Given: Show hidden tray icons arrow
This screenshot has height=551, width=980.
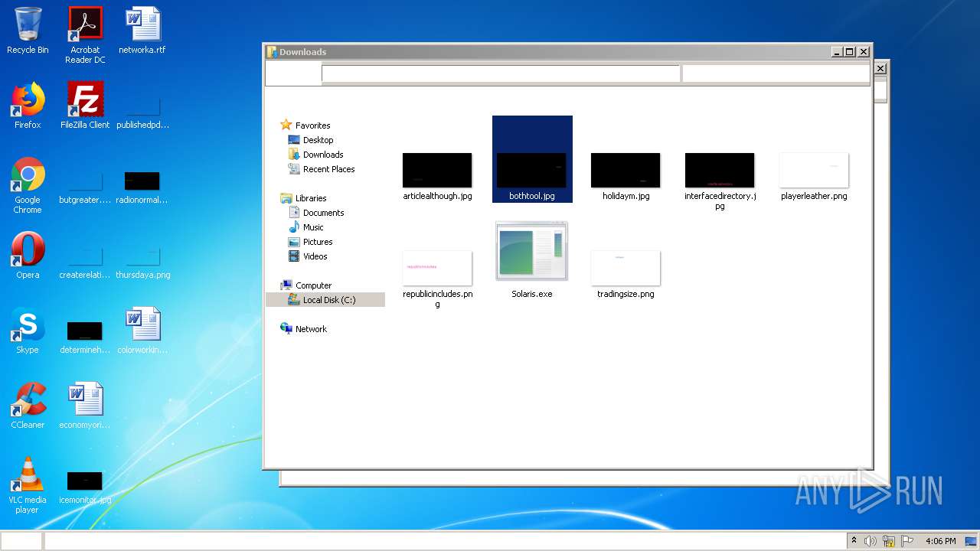Looking at the screenshot, I should [x=854, y=541].
